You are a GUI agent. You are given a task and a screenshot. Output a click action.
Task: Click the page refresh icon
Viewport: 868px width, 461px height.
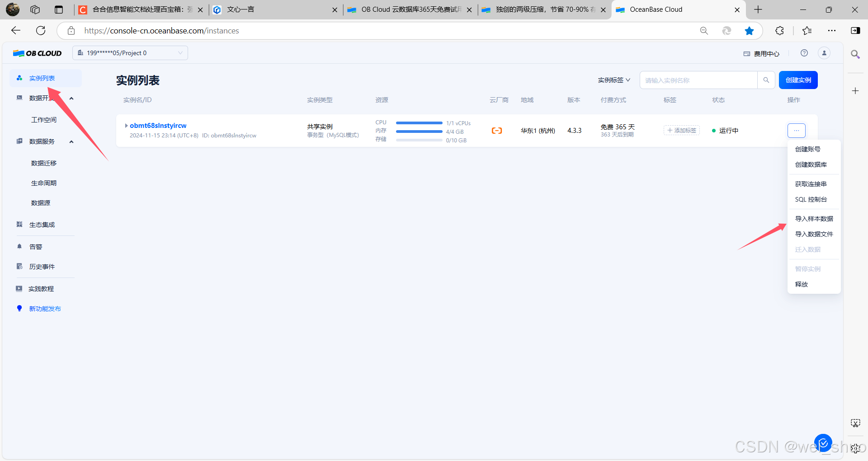[x=41, y=31]
